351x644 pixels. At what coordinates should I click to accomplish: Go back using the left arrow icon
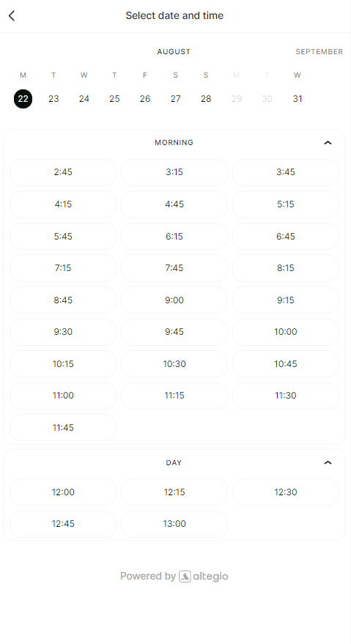click(12, 15)
